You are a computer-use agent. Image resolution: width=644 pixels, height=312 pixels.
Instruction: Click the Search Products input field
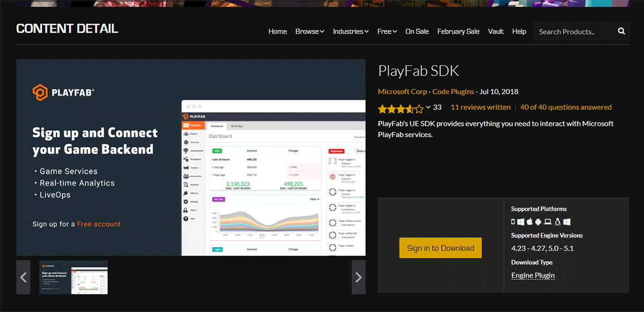574,32
